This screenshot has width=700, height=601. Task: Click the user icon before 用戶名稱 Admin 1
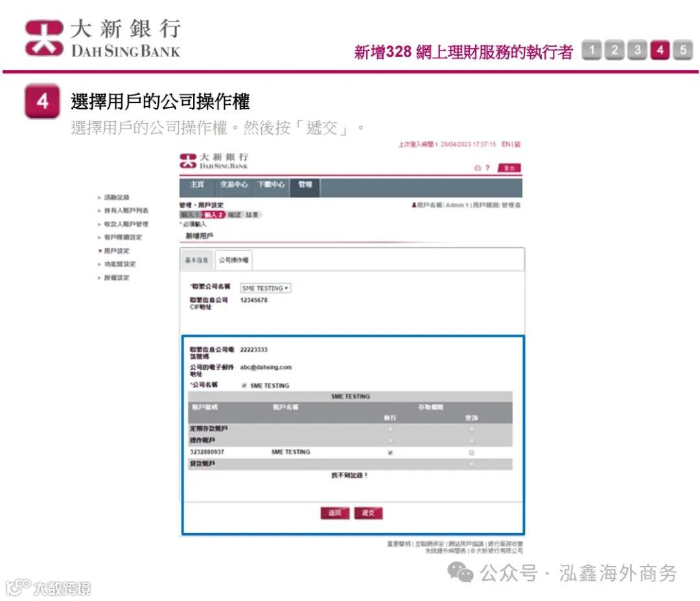pos(414,205)
